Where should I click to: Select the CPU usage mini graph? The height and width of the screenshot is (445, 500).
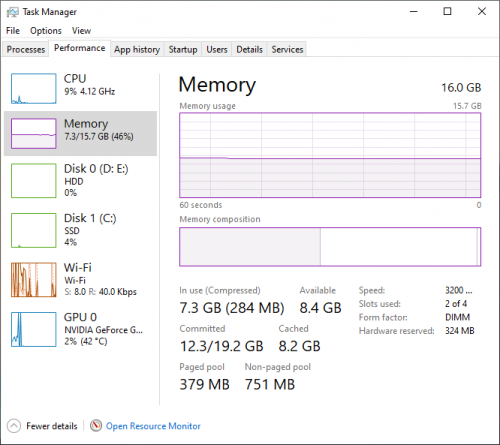pyautogui.click(x=34, y=89)
